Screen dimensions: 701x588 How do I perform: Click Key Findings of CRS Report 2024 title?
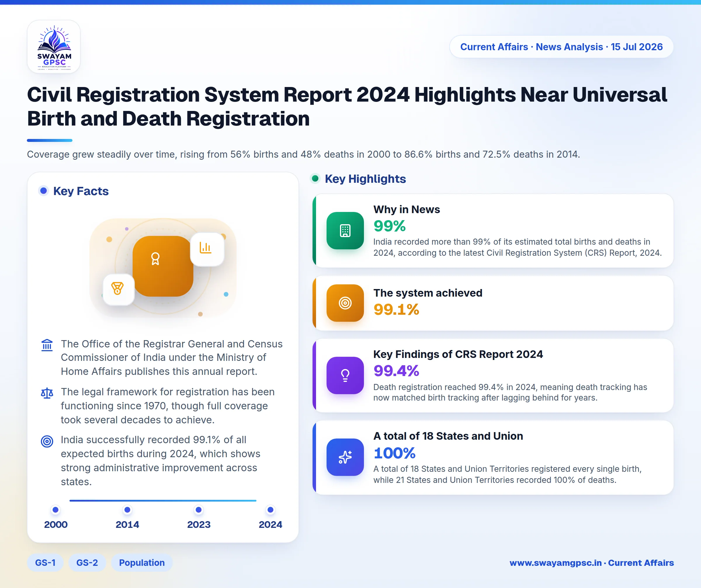458,354
